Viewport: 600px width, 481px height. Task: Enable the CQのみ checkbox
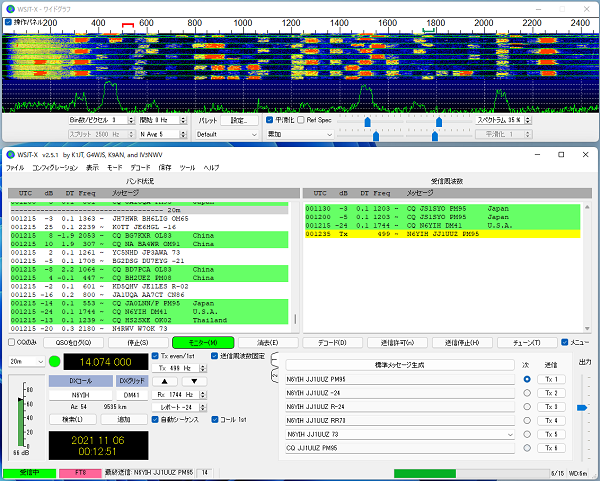pyautogui.click(x=11, y=342)
